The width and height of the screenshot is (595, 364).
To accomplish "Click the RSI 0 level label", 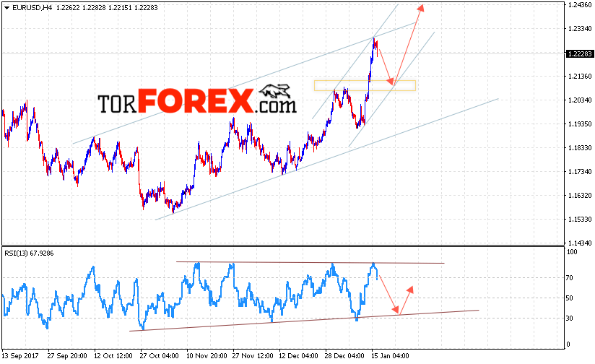I will [568, 344].
